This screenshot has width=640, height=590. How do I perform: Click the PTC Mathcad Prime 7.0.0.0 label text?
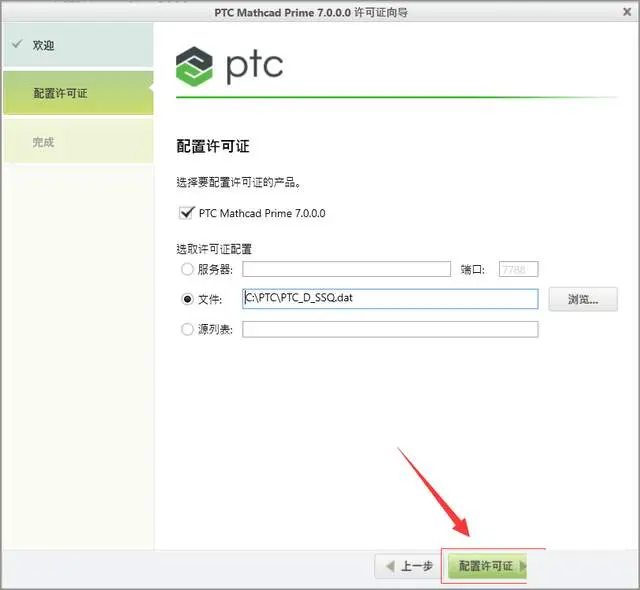pos(262,213)
